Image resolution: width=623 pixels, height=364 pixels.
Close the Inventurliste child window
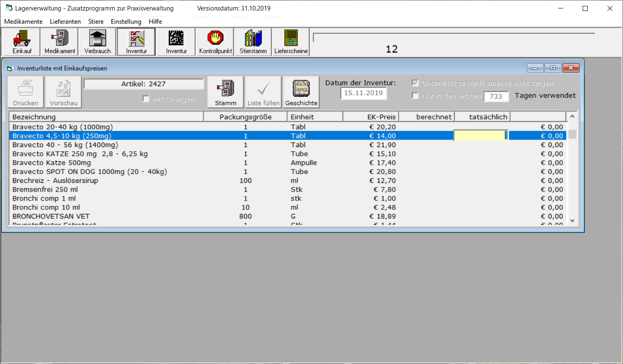tap(571, 68)
